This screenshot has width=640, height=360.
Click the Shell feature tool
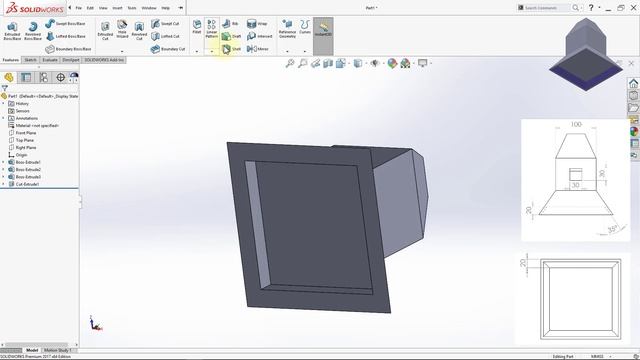231,49
